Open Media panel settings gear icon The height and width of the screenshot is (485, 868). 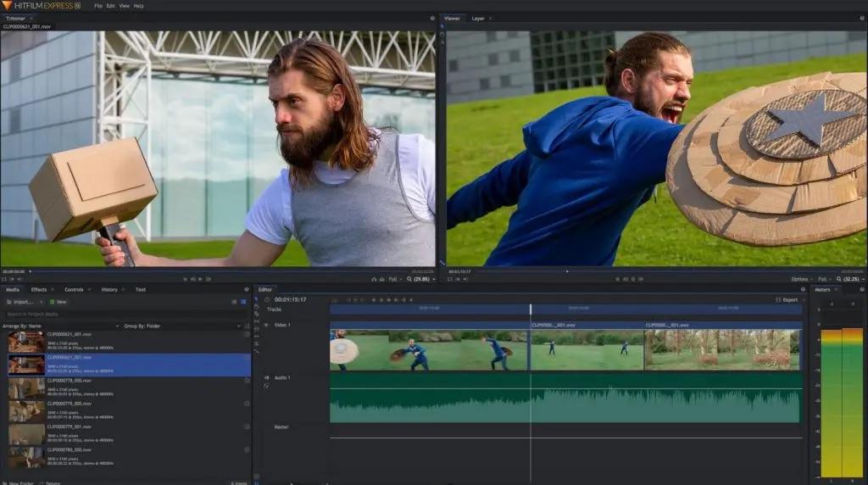(247, 290)
